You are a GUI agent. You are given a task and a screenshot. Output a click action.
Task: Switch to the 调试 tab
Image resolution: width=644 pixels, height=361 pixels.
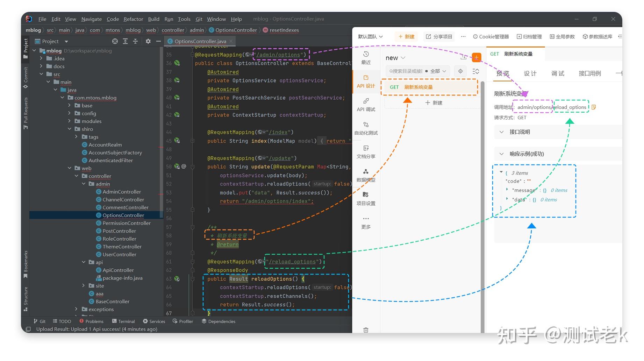(558, 73)
